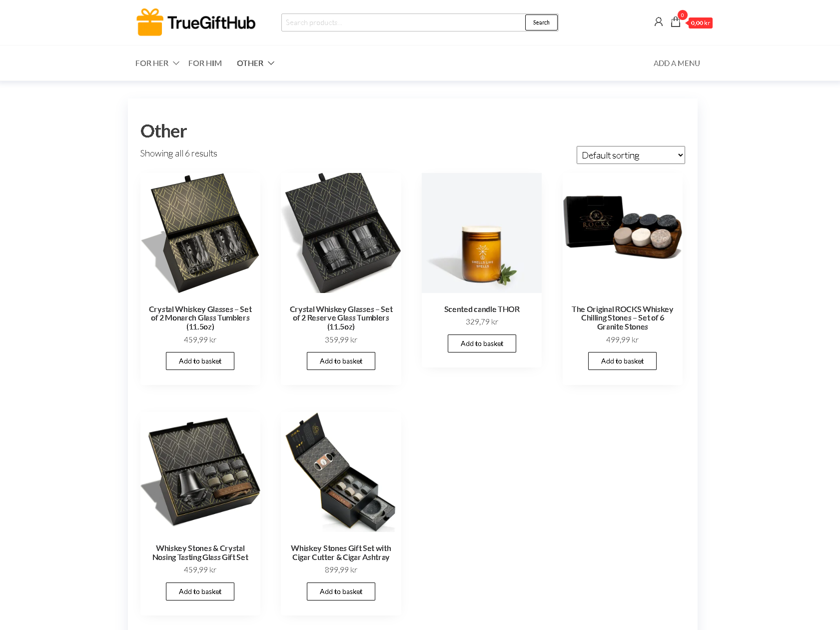840x630 pixels.
Task: Open the ADD A MENU link
Action: pyautogui.click(x=677, y=63)
